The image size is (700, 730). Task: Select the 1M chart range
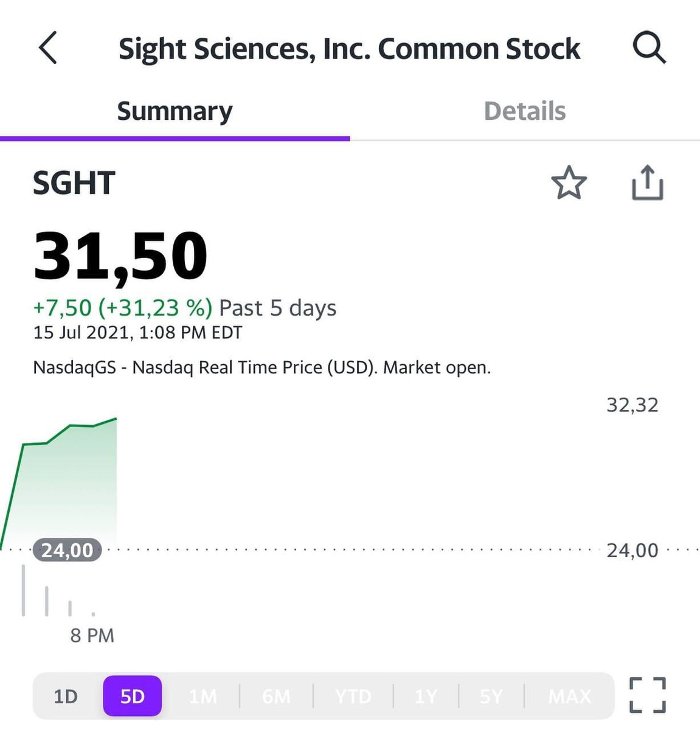pyautogui.click(x=203, y=696)
